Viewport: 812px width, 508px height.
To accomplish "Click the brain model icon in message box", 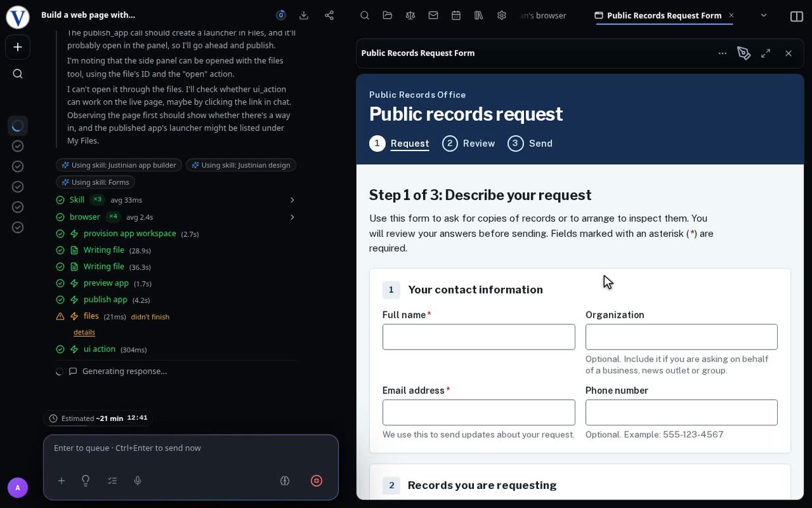I will pos(285,481).
